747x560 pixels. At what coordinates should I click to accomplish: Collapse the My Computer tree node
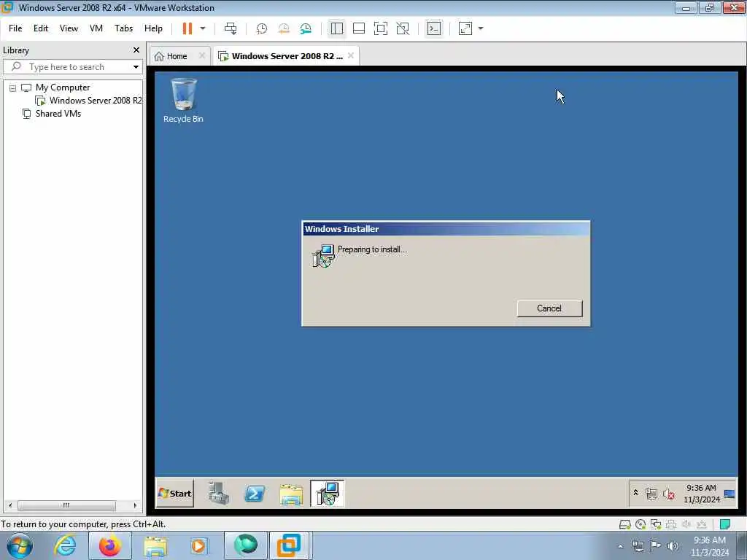[x=13, y=88]
